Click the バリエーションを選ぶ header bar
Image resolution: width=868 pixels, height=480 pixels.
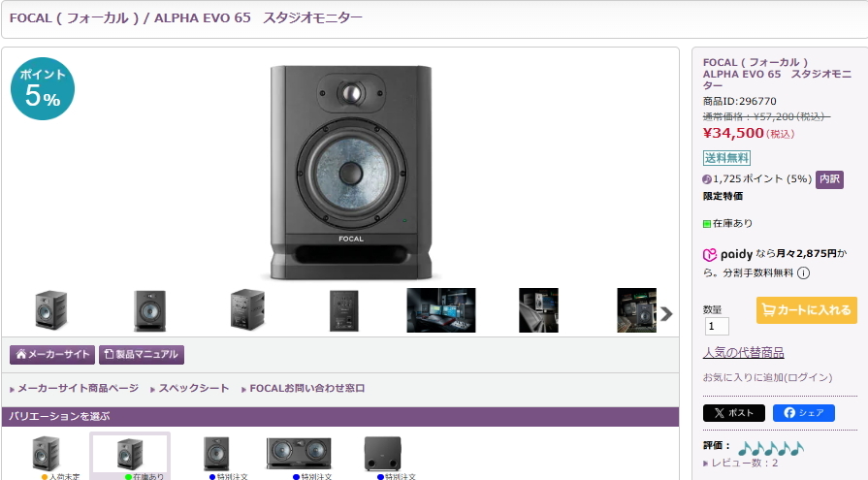click(340, 416)
